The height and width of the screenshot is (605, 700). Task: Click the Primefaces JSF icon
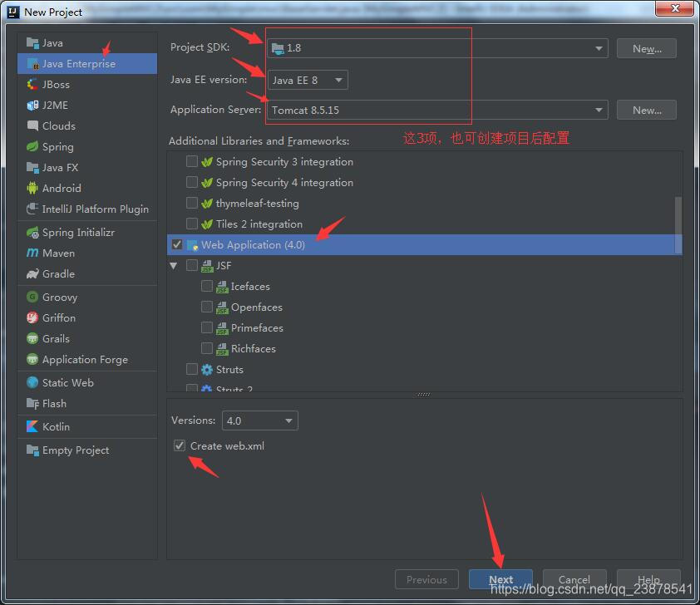pos(222,328)
